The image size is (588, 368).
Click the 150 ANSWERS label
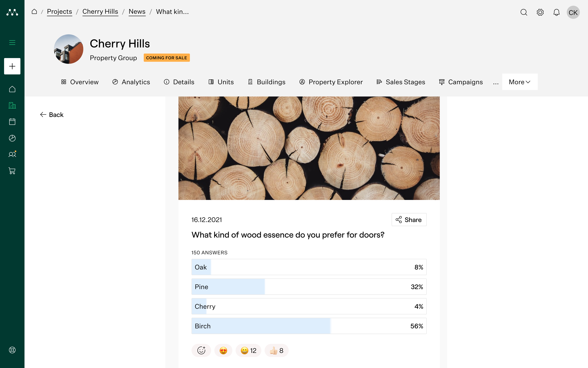(209, 253)
